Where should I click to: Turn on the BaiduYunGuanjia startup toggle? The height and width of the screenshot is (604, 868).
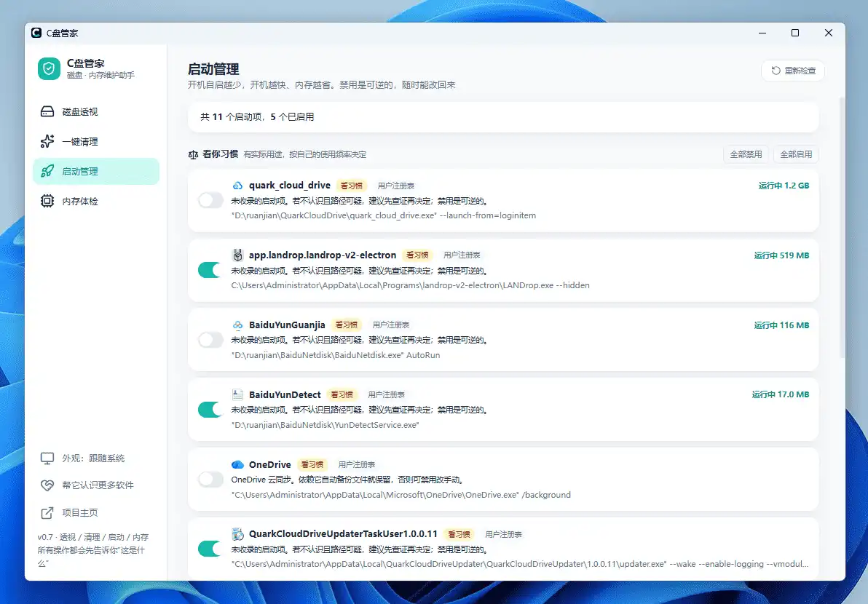pos(210,340)
